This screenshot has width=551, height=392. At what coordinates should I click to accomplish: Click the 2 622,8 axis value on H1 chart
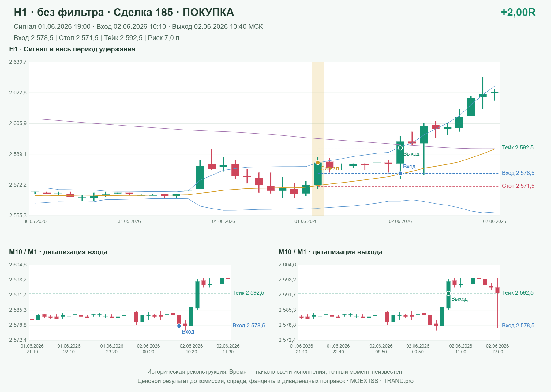(x=18, y=93)
